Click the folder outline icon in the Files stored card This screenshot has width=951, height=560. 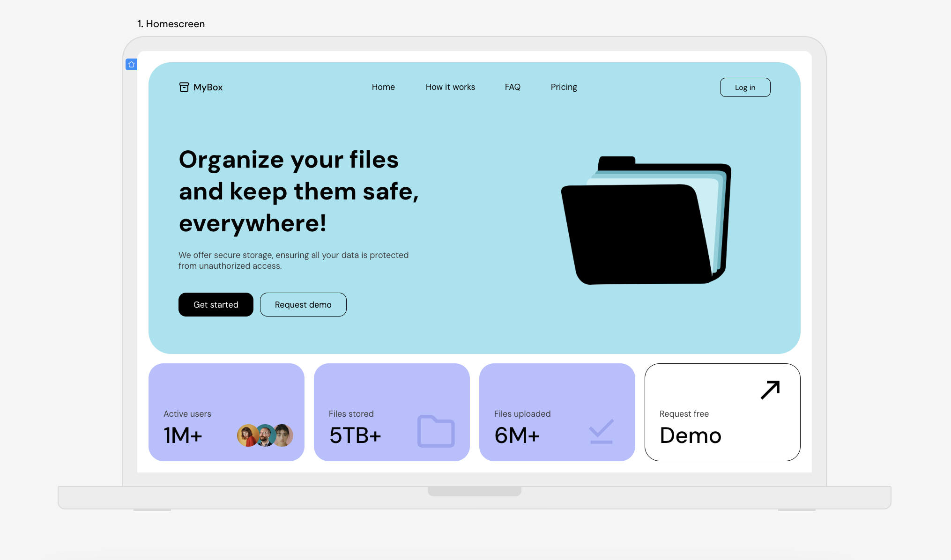pos(436,431)
